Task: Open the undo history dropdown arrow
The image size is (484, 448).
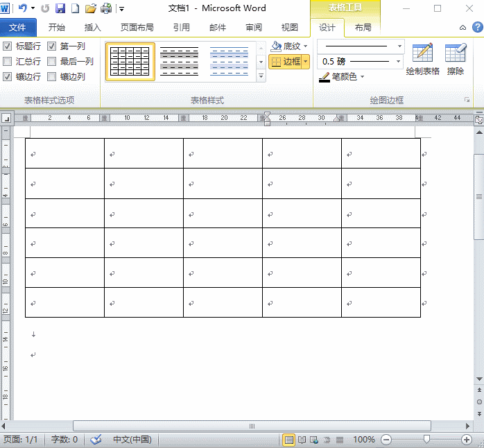Action: 33,8
